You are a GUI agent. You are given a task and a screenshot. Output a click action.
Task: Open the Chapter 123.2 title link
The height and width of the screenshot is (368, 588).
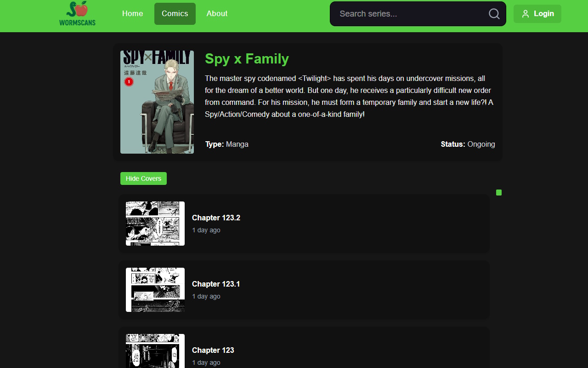click(x=216, y=218)
